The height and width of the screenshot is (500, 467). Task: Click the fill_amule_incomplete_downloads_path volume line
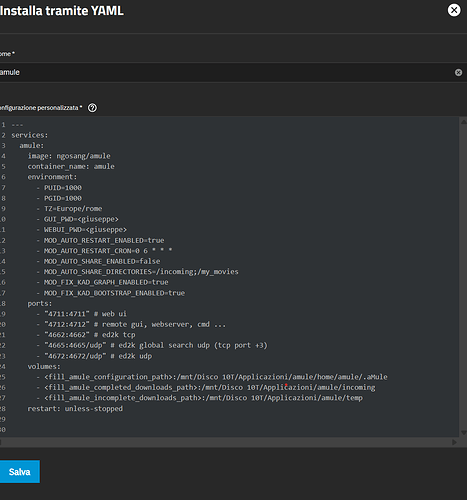pos(200,398)
